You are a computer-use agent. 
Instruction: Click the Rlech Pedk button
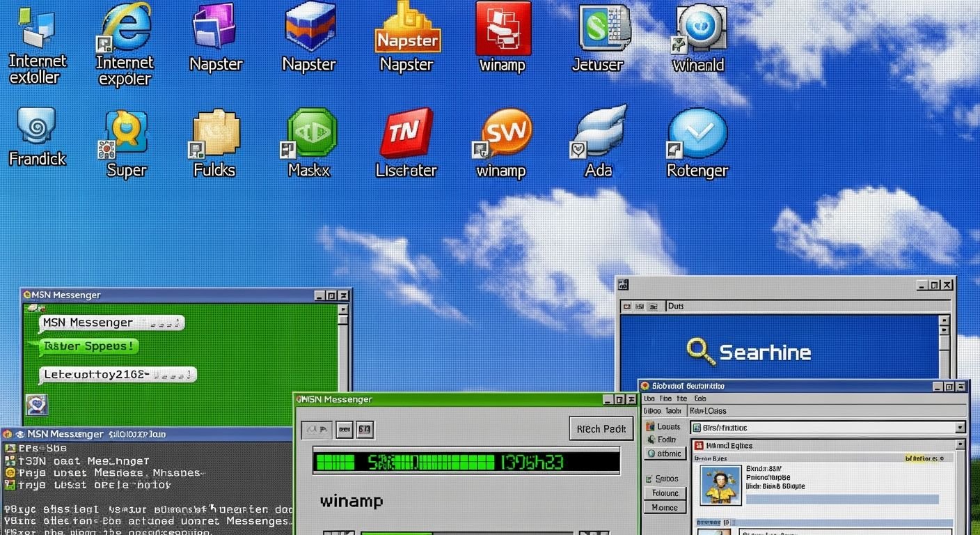[601, 428]
